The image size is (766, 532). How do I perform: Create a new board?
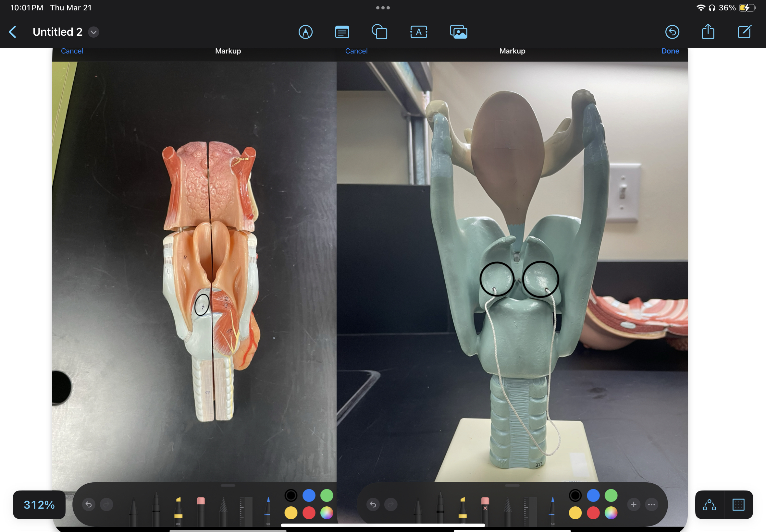tap(744, 32)
